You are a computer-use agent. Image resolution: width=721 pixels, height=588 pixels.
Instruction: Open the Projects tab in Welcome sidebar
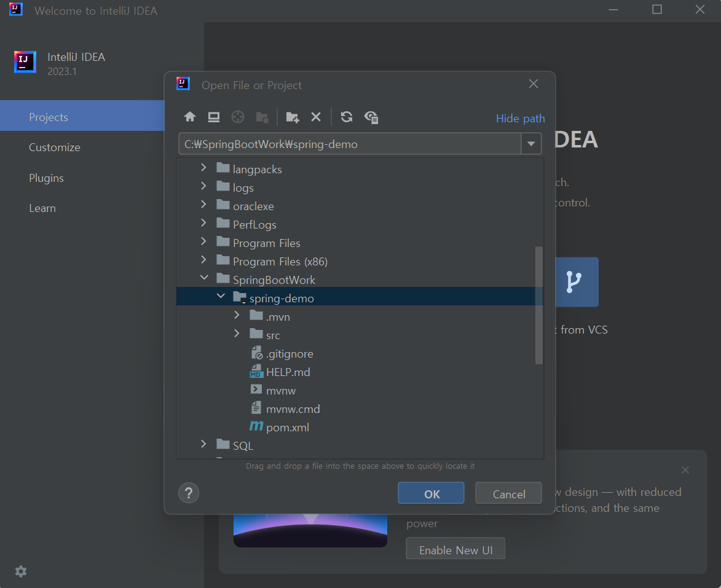82,117
